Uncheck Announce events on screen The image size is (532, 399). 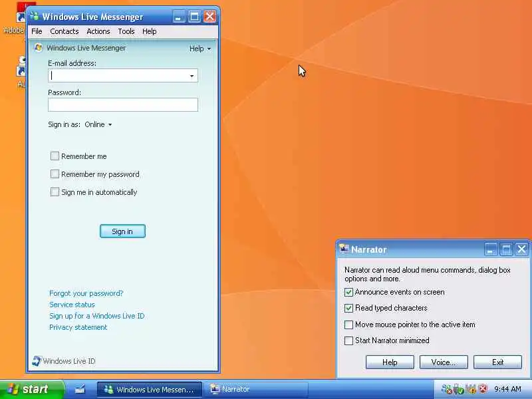(x=348, y=292)
